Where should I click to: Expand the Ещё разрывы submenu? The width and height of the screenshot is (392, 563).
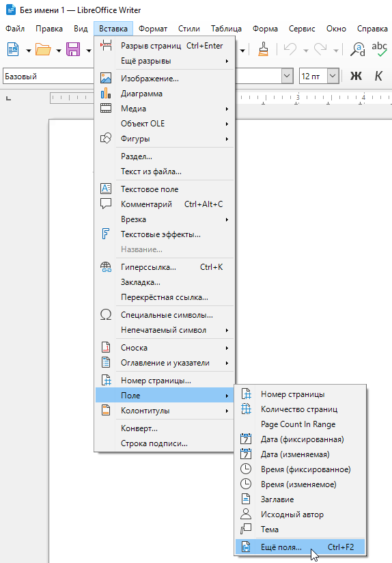[165, 61]
